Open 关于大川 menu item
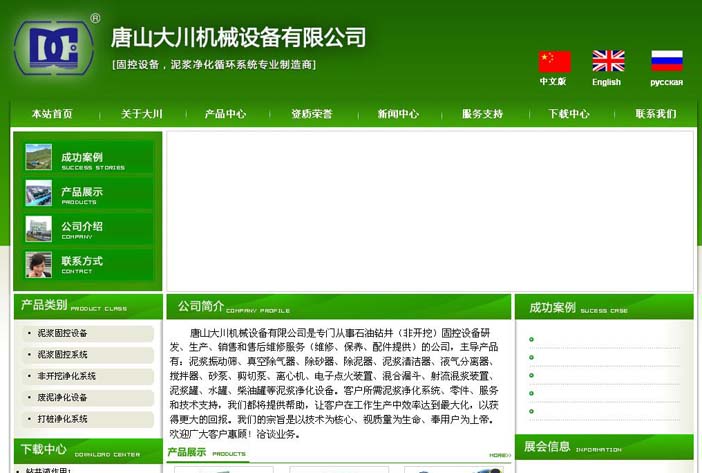702x473 pixels. (x=141, y=114)
